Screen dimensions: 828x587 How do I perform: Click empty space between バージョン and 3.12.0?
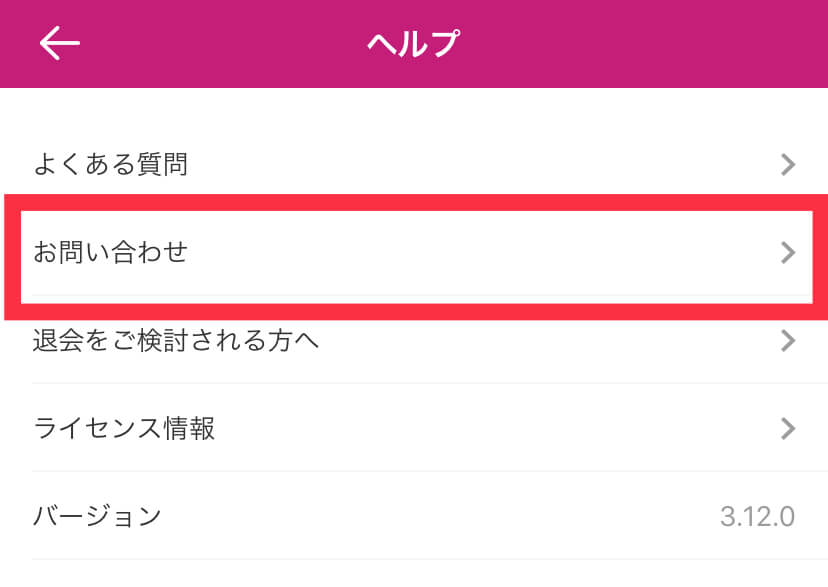(x=440, y=517)
